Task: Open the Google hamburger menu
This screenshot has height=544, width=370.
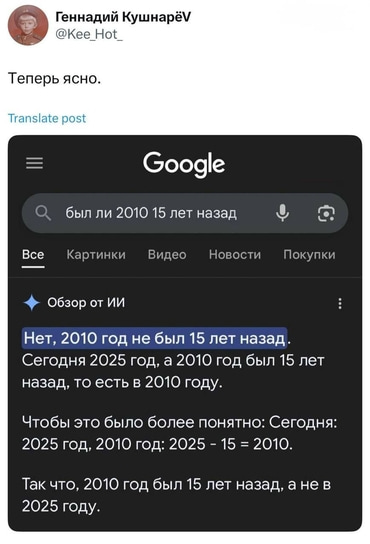Action: click(x=34, y=163)
